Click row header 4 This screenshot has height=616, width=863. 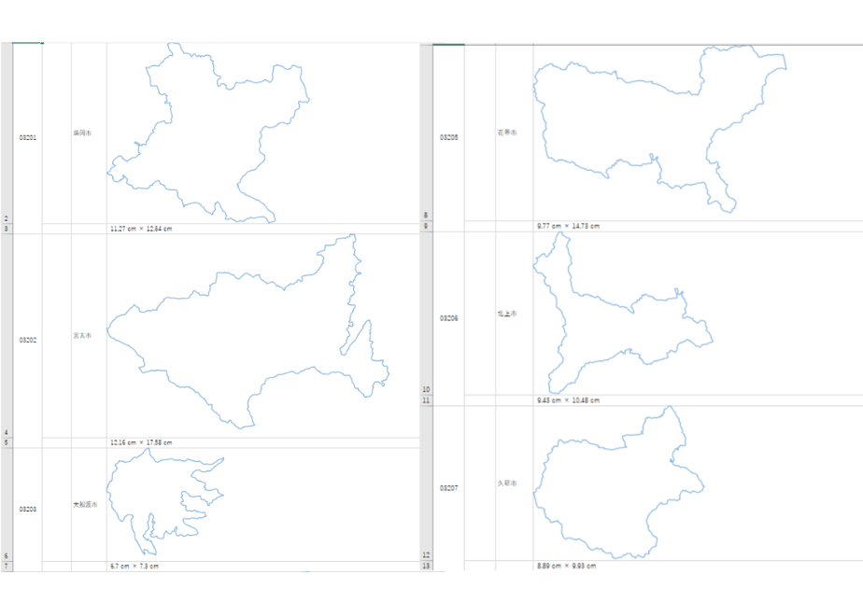(x=6, y=336)
